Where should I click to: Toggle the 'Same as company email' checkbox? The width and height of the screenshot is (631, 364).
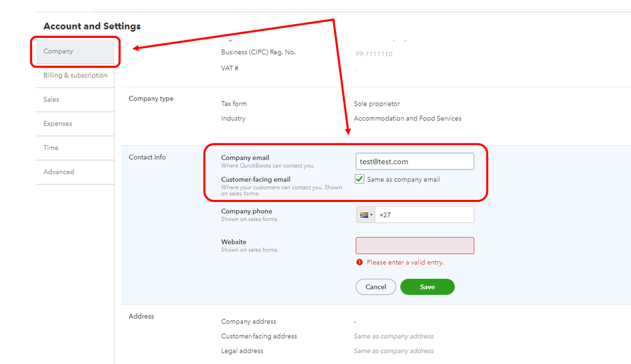tap(360, 180)
